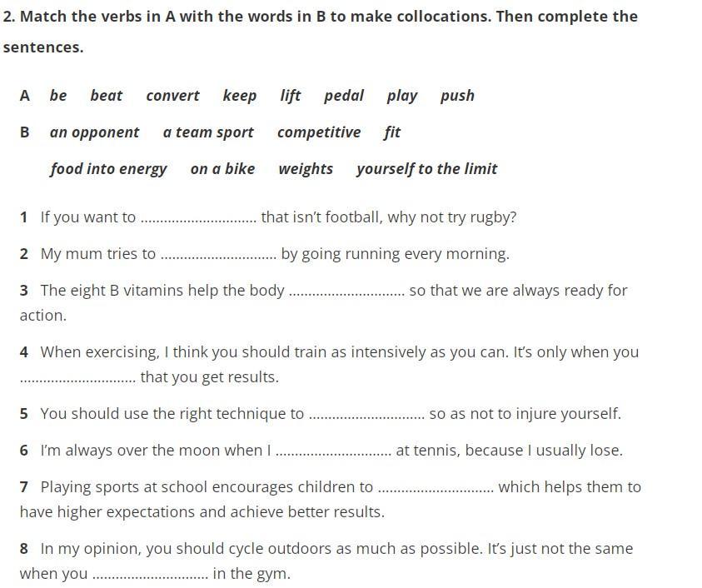The width and height of the screenshot is (702, 588).
Task: Click the word 'competitive' in row B
Action: [319, 132]
